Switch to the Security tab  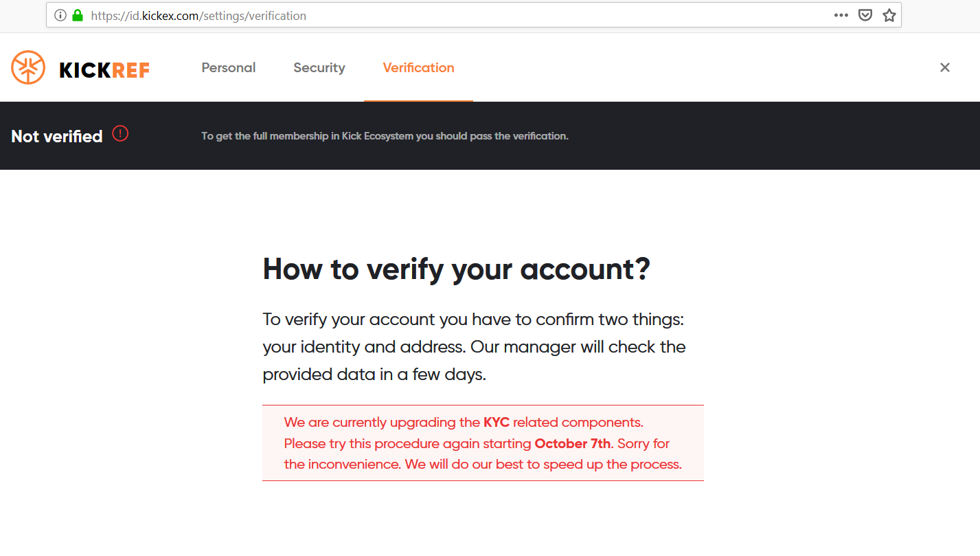(x=319, y=67)
